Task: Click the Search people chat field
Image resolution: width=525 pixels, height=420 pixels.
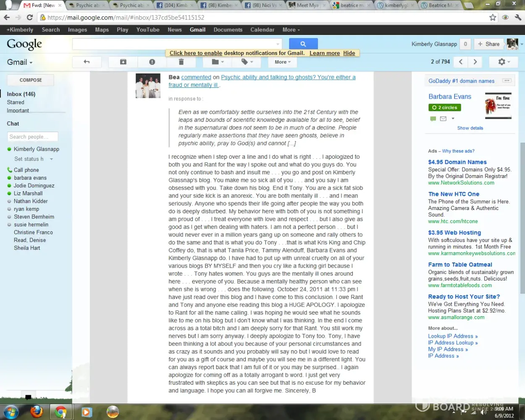Action: 33,136
